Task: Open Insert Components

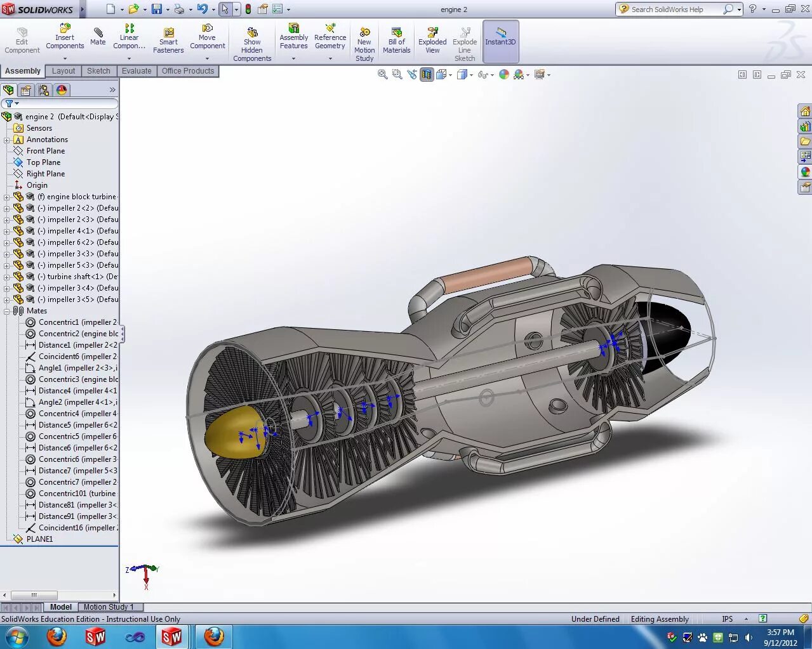Action: (64, 38)
